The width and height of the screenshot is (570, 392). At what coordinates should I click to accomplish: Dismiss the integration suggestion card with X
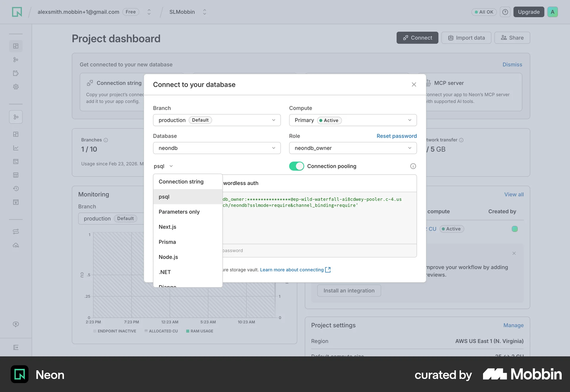pyautogui.click(x=514, y=253)
